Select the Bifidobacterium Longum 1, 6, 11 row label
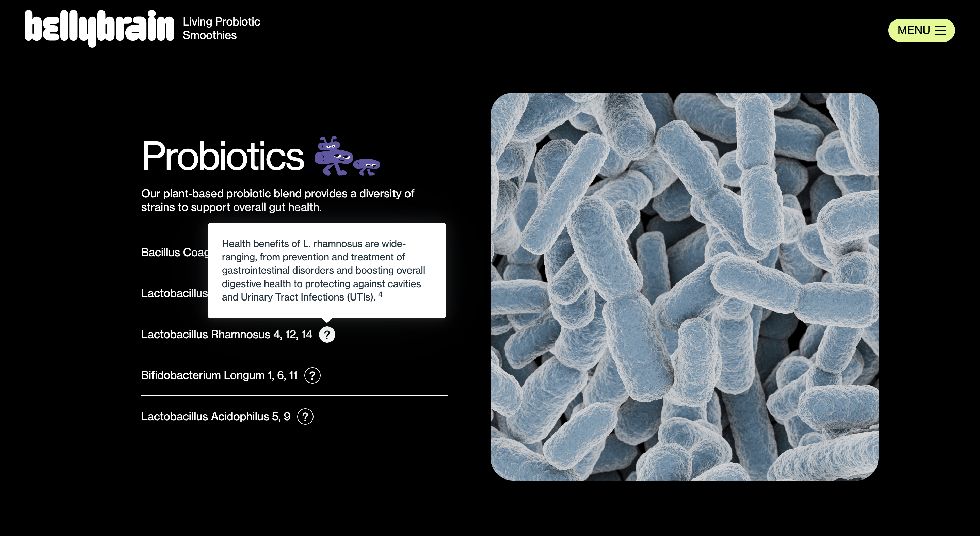The width and height of the screenshot is (980, 536). click(x=219, y=375)
